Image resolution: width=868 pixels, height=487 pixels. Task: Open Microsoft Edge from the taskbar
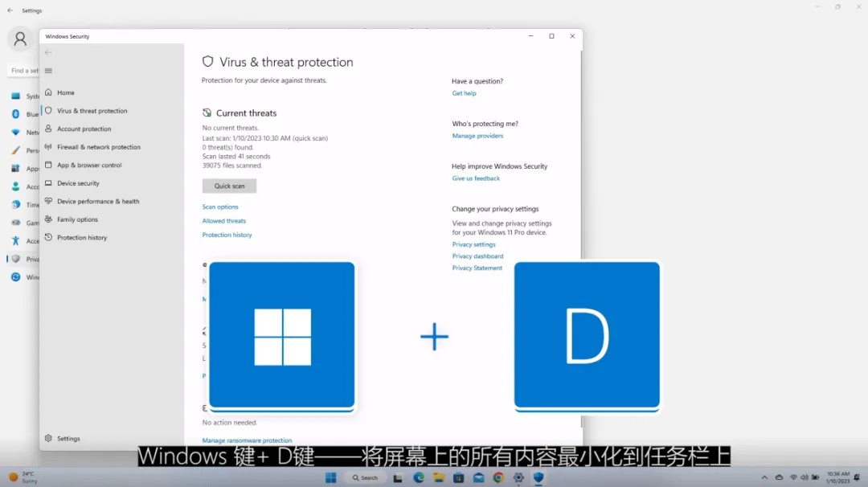pyautogui.click(x=417, y=478)
